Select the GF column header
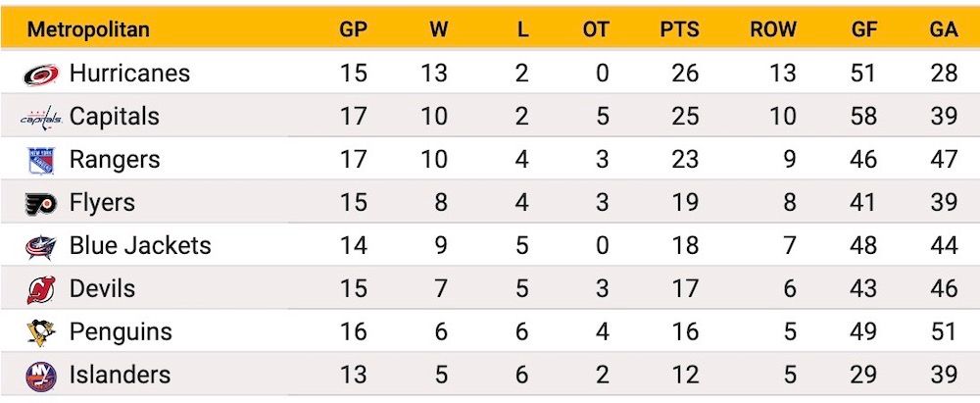Image resolution: width=980 pixels, height=403 pixels. (x=864, y=29)
